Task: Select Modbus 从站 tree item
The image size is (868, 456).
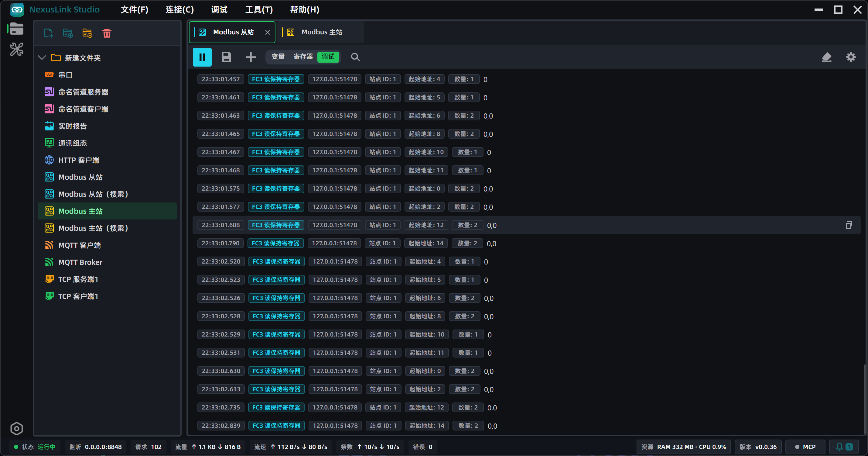Action: (107, 177)
